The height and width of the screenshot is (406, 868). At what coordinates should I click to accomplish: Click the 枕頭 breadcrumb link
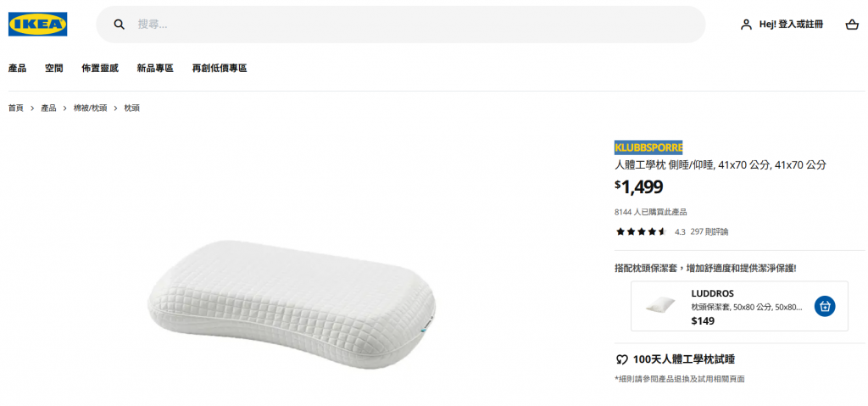[132, 108]
